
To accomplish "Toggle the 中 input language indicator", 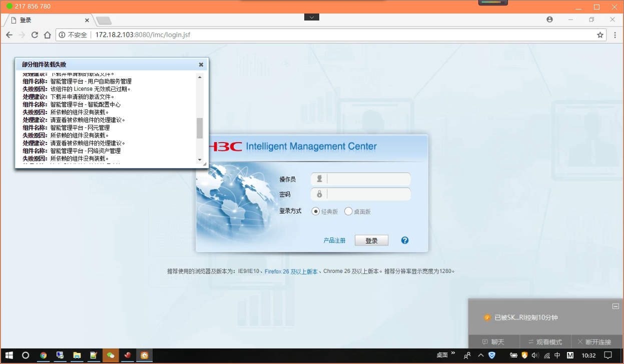I will [x=557, y=355].
